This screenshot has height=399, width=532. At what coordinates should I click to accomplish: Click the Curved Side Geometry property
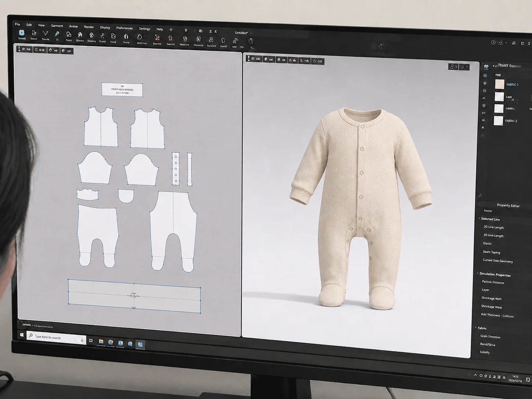tap(497, 261)
